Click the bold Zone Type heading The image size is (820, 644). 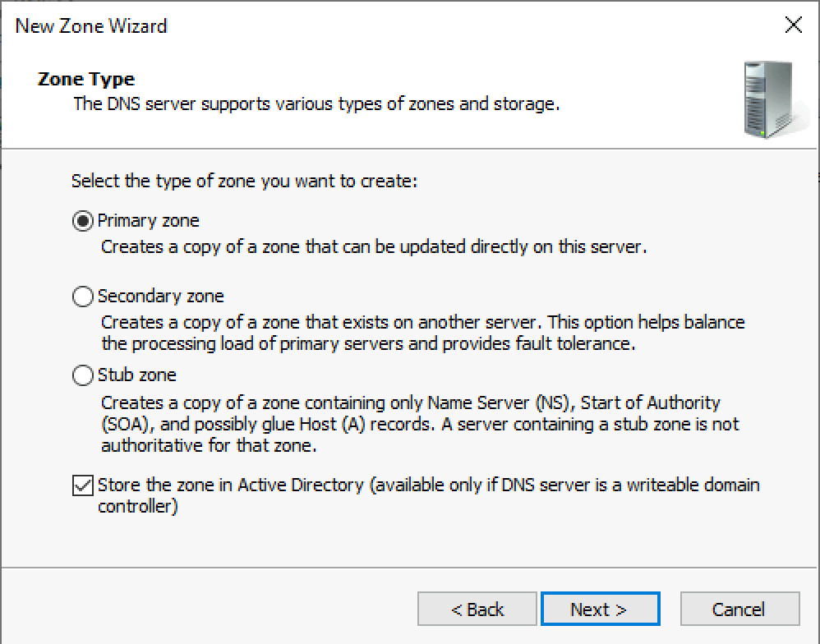point(86,80)
